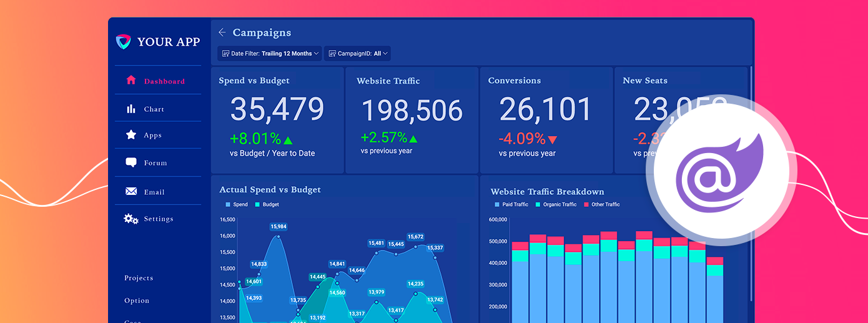Image resolution: width=868 pixels, height=323 pixels.
Task: Click the Website Traffic card title
Action: tap(388, 81)
